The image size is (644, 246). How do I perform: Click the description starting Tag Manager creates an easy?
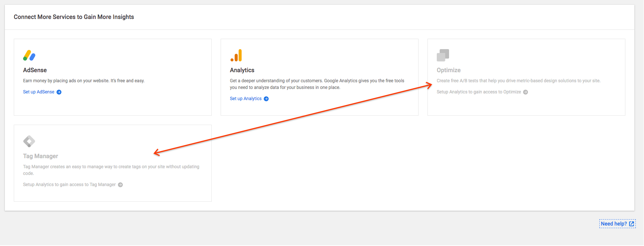click(111, 170)
